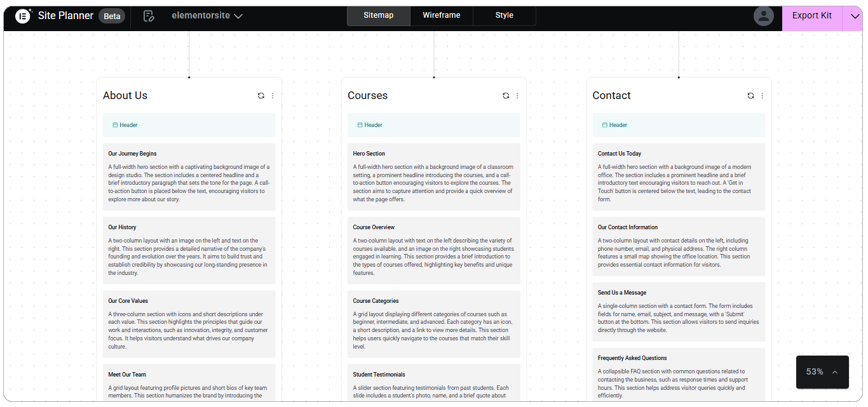Viewport: 868px width, 407px height.
Task: Select the Header section on the About Us card
Action: 189,124
